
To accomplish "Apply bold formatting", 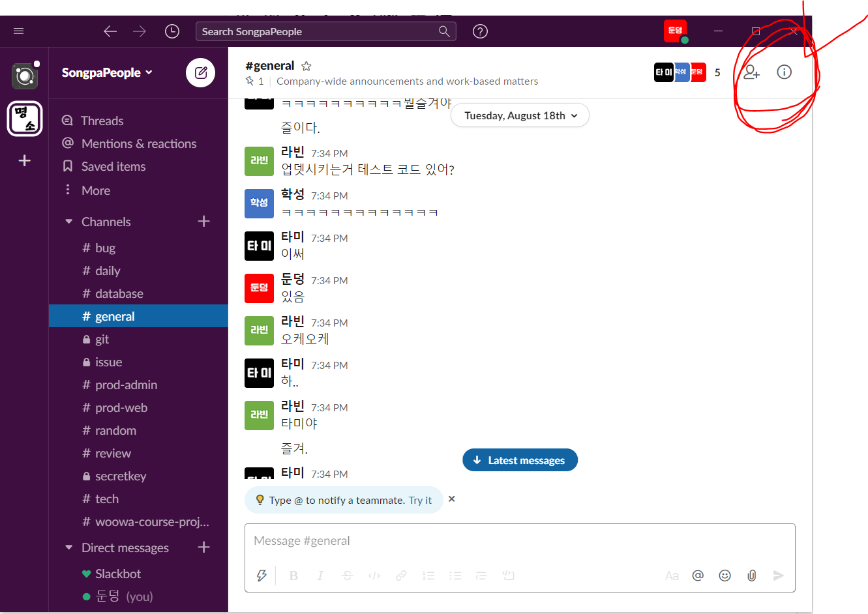I will (293, 576).
